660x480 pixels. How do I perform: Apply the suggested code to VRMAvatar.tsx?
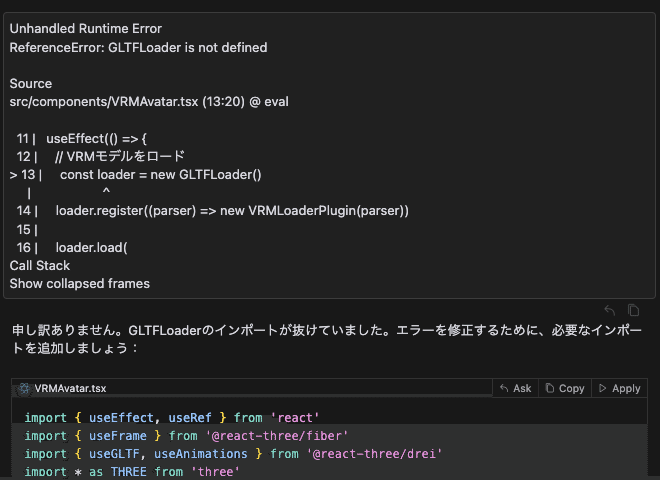pos(620,388)
